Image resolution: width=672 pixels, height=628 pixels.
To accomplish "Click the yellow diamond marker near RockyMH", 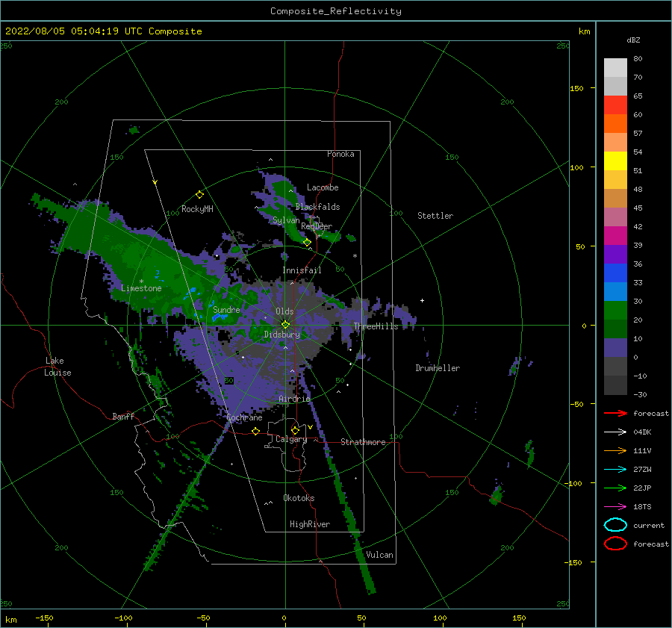I will tap(199, 195).
